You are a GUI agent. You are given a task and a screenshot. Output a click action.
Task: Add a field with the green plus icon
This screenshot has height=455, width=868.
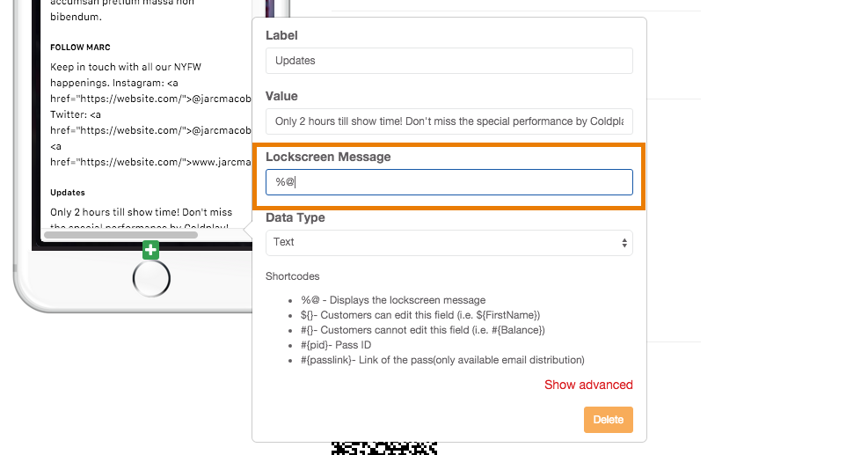tap(150, 250)
